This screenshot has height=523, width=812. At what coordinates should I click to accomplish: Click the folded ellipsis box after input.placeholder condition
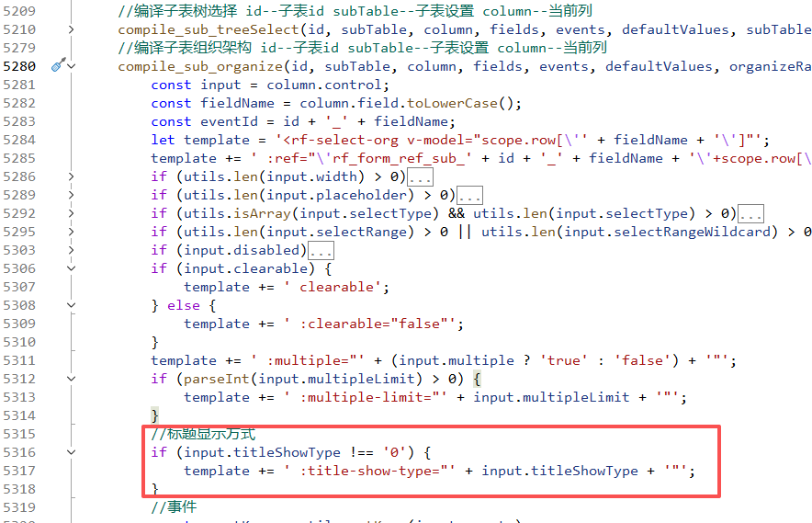point(469,195)
